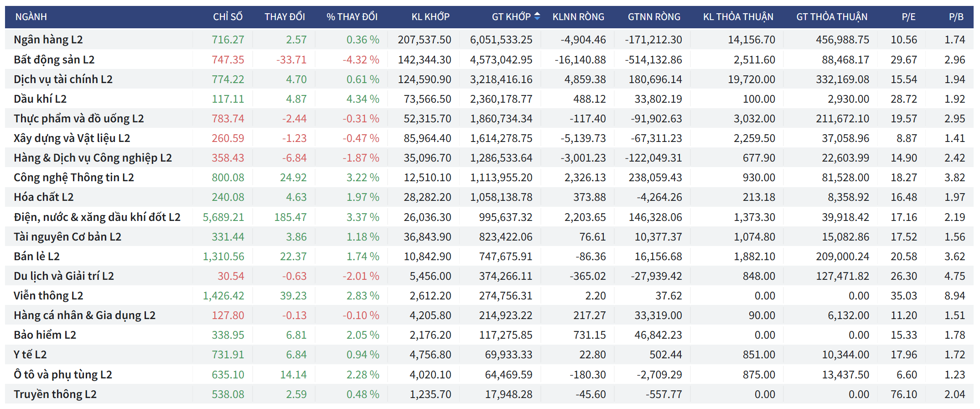
Task: Click the % THAY ĐỔI column header
Action: point(352,17)
